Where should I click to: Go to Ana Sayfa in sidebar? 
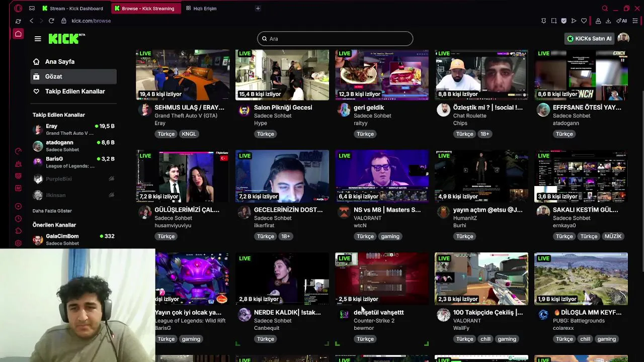(73, 61)
